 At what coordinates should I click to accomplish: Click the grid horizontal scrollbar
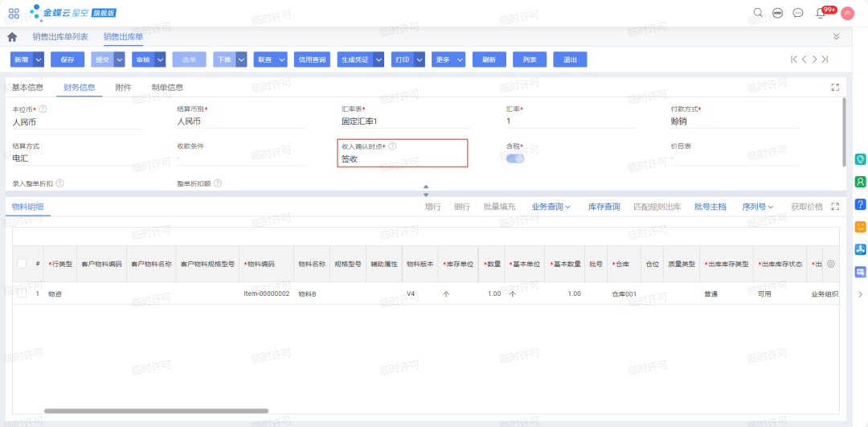tap(156, 411)
